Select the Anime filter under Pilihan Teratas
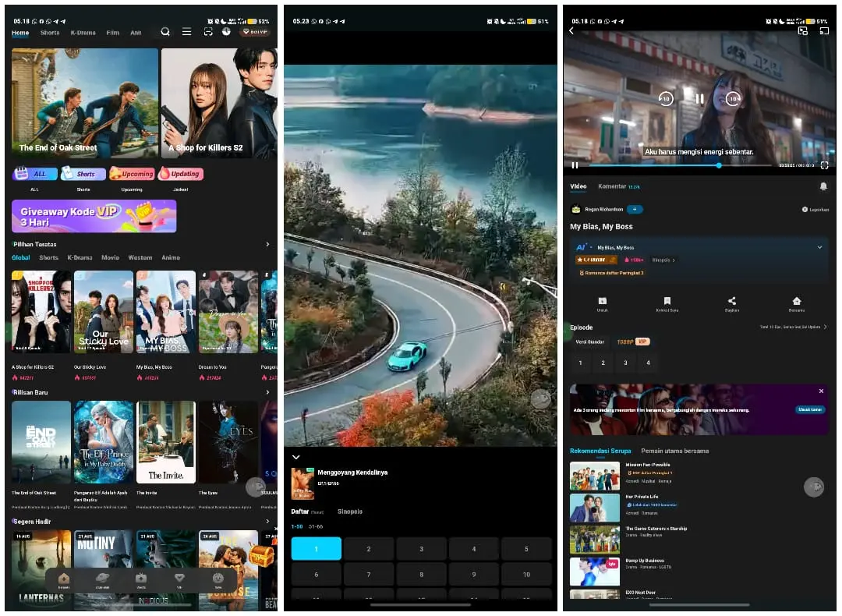The image size is (842, 616). [x=171, y=258]
